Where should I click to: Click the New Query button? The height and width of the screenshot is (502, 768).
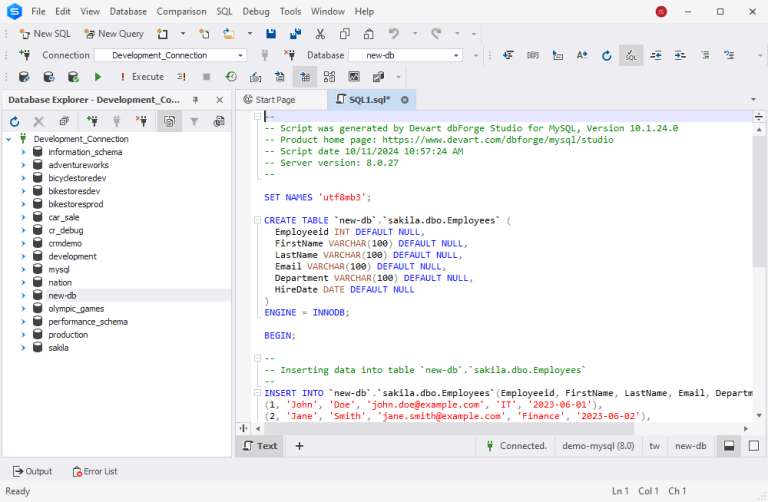(114, 34)
